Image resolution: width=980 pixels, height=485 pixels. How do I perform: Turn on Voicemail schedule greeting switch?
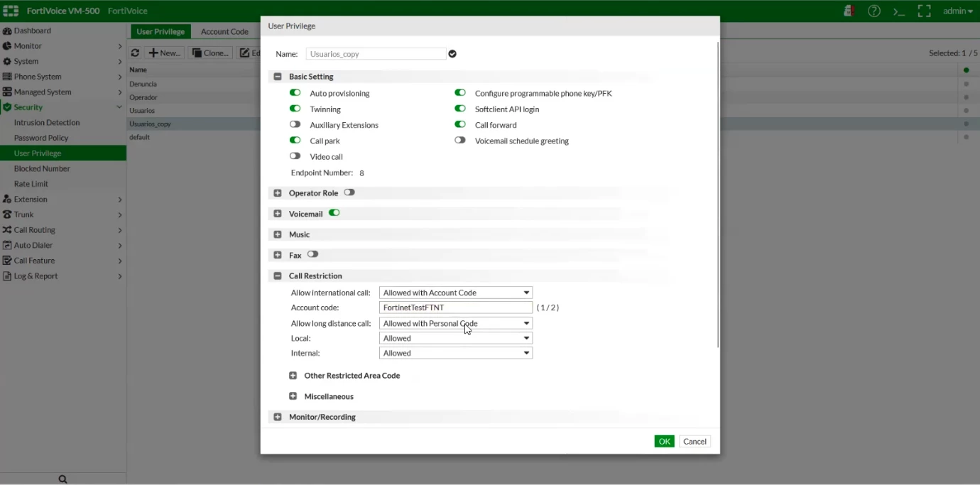coord(460,141)
